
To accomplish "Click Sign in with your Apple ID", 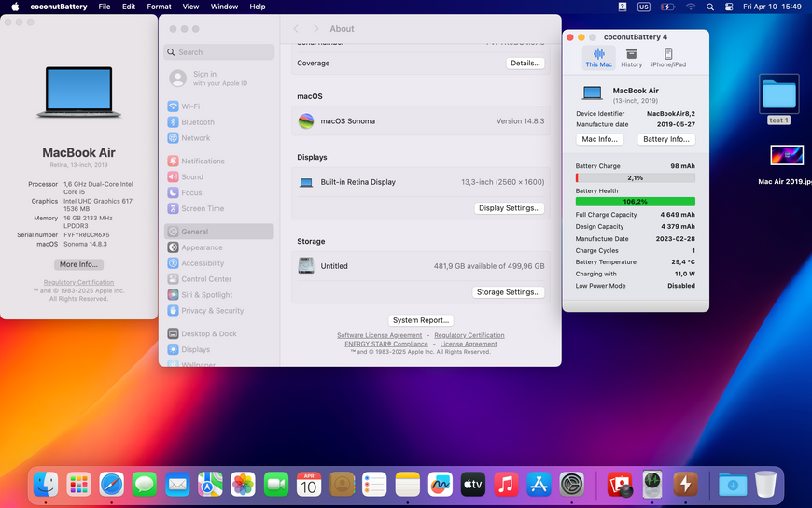I will pyautogui.click(x=219, y=78).
